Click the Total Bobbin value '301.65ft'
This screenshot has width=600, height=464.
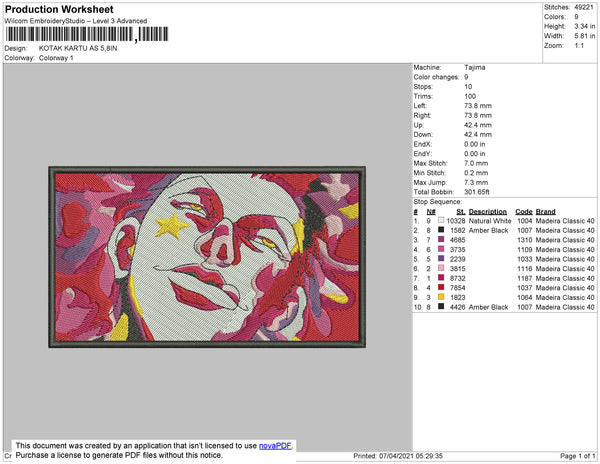click(477, 192)
